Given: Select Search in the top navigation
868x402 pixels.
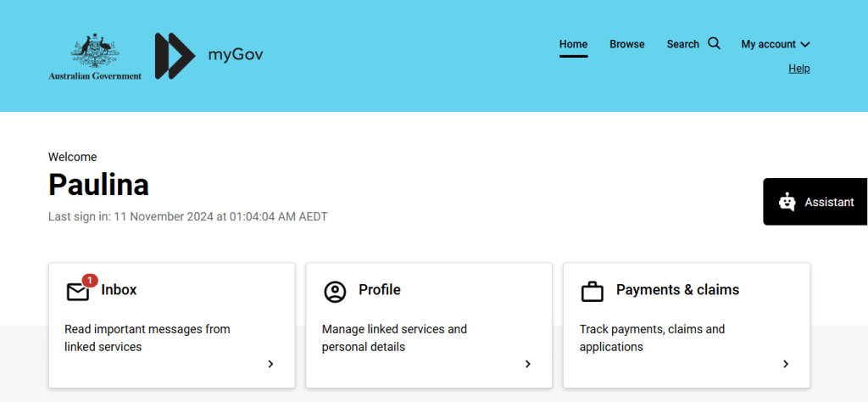Looking at the screenshot, I should click(x=682, y=44).
